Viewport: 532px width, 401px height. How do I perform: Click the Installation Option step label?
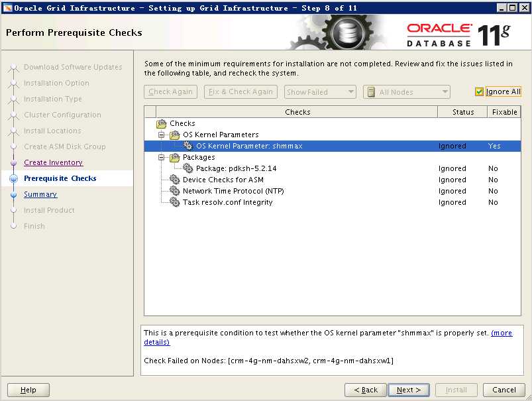pyautogui.click(x=56, y=84)
